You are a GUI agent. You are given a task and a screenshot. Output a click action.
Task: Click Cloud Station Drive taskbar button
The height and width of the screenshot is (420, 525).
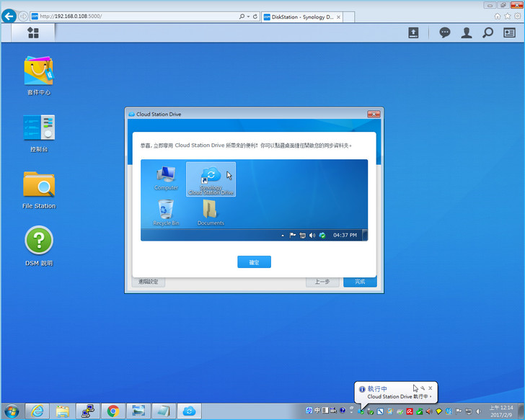click(189, 411)
